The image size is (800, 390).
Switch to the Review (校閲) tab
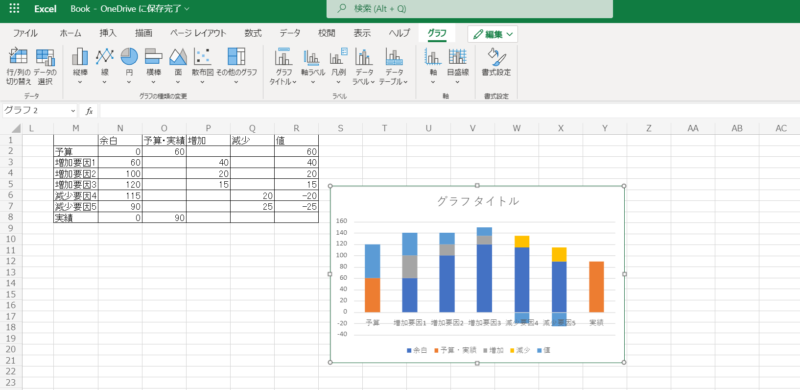[327, 33]
